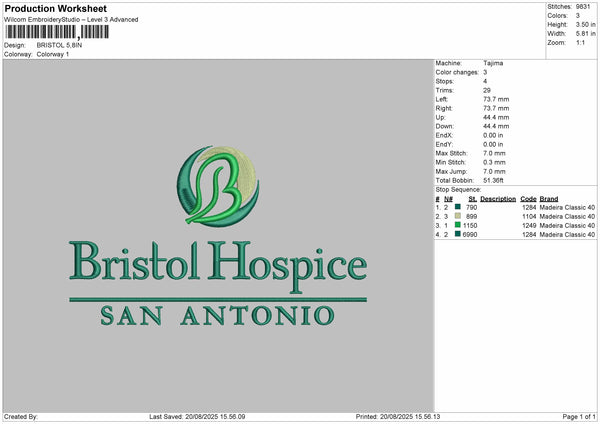600x424 pixels.
Task: Click the Stitches count 9831
Action: click(x=583, y=7)
